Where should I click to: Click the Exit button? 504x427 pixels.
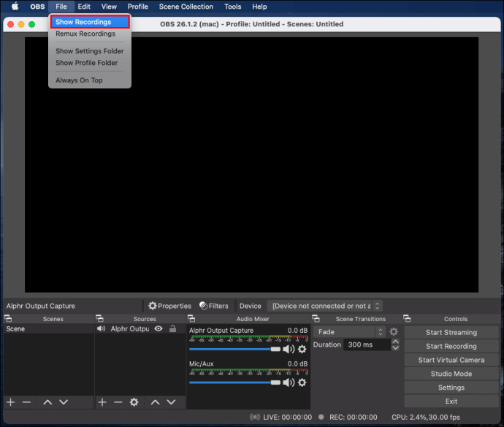451,401
